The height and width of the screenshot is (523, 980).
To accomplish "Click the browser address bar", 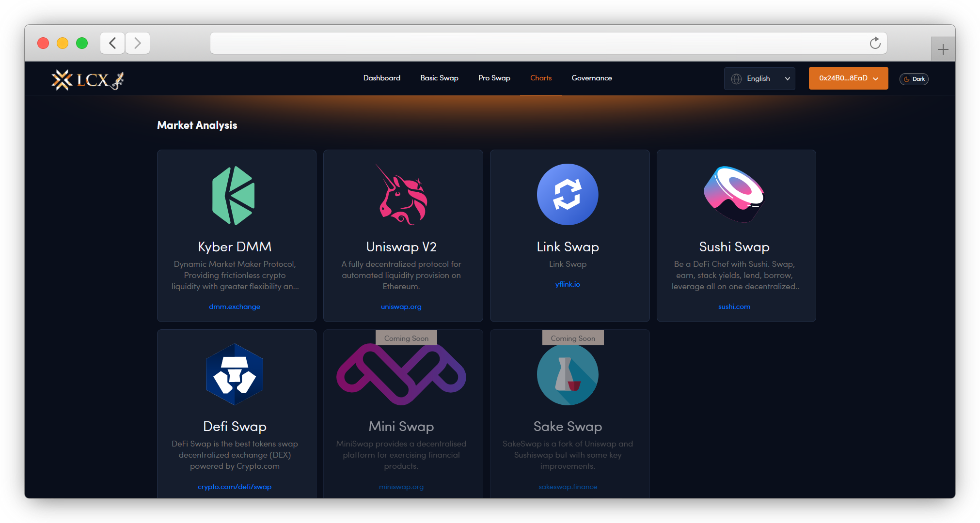I will [x=548, y=43].
